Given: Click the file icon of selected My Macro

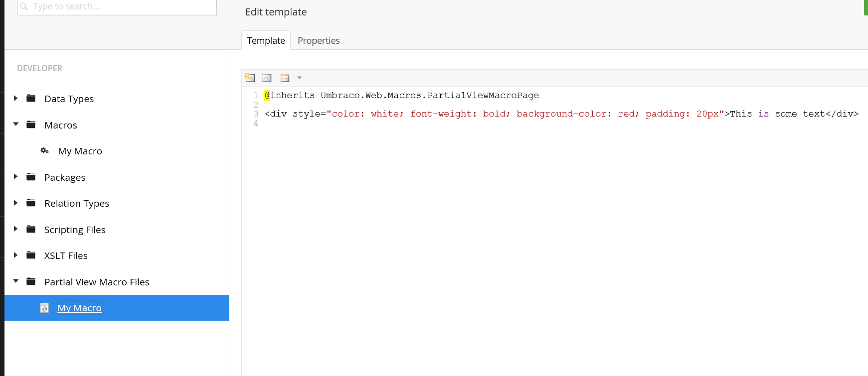Looking at the screenshot, I should (x=44, y=308).
